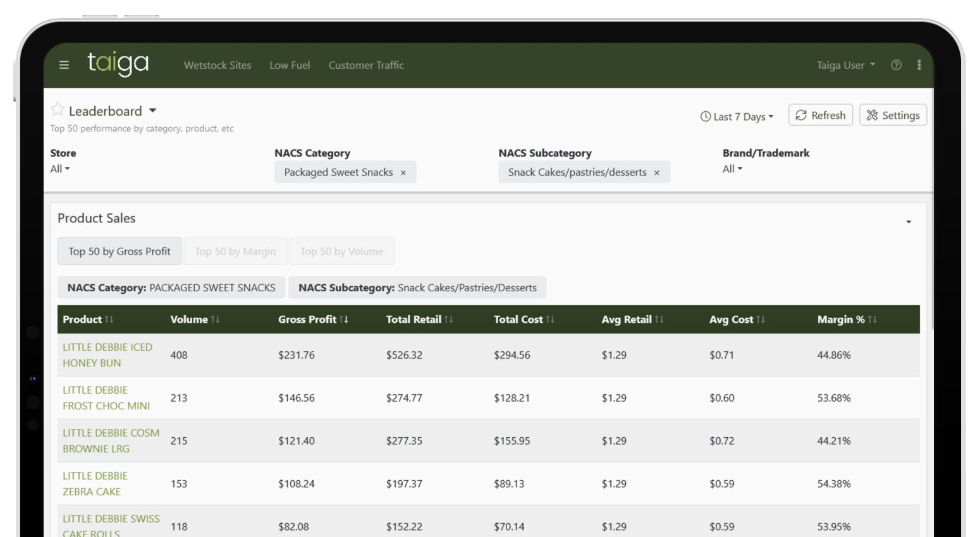
Task: Sort by the Product column arrows
Action: 109,320
